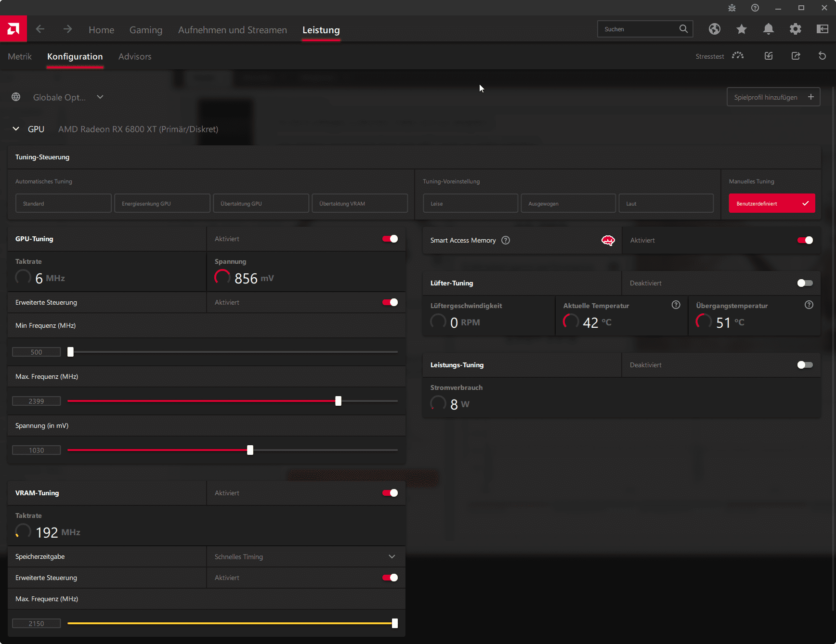Start the stress test gauge icon
Screen dimensions: 836x644
pyautogui.click(x=738, y=56)
